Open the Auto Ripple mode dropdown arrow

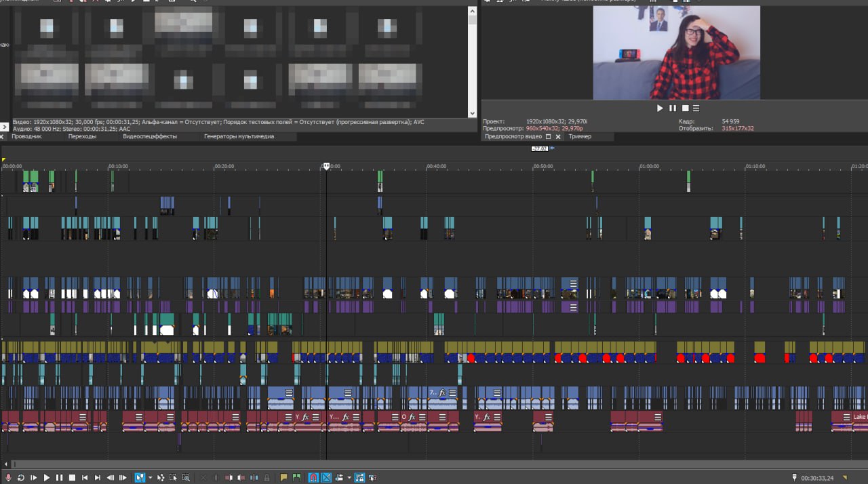tap(349, 477)
